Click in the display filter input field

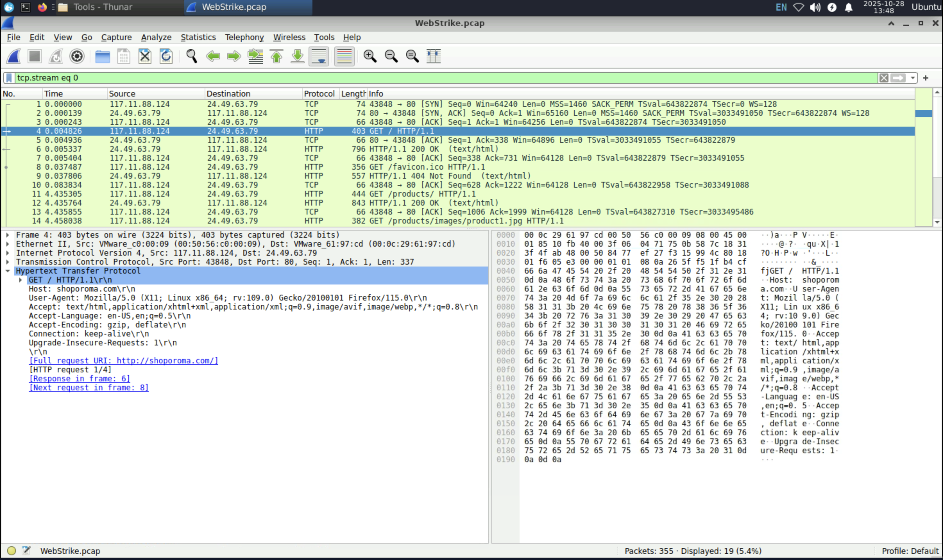[x=445, y=78]
